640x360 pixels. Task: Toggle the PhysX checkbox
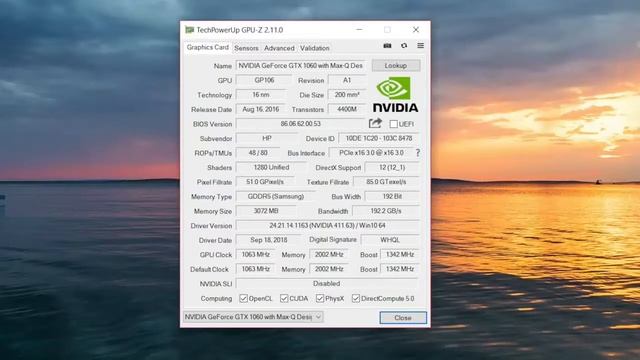(x=320, y=298)
